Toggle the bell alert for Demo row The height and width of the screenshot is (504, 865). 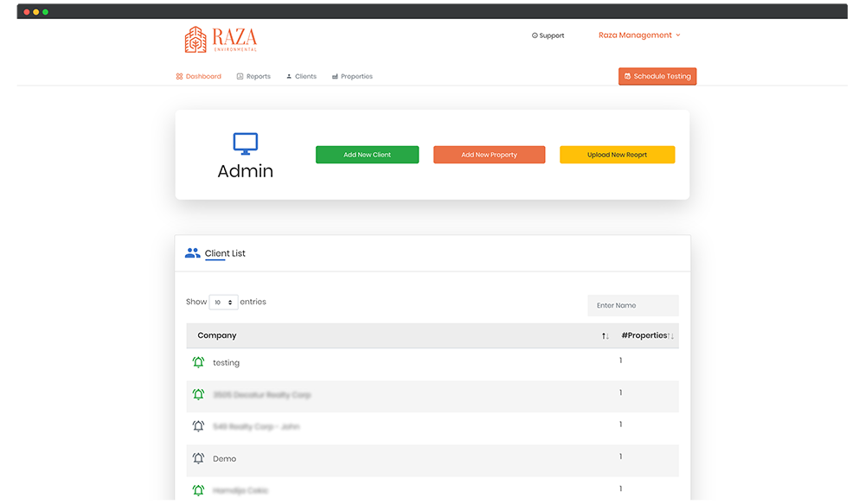tap(198, 458)
